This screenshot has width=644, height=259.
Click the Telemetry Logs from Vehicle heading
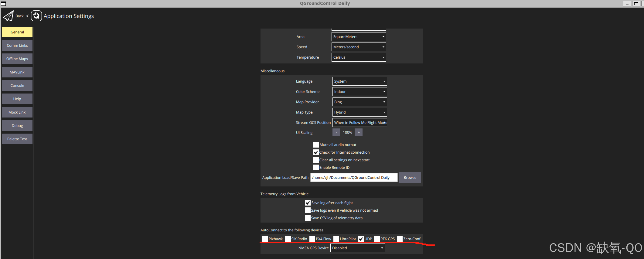[284, 194]
